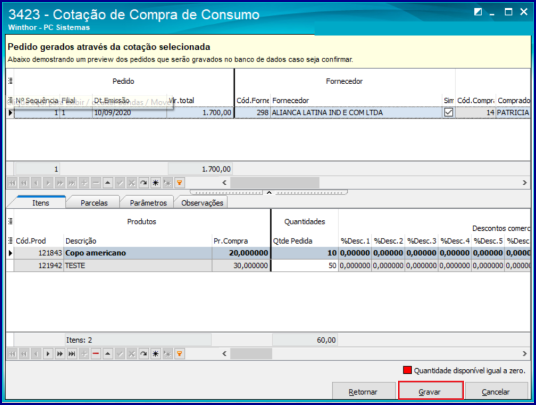The image size is (536, 405).
Task: Click the Gravar button
Action: [x=430, y=391]
